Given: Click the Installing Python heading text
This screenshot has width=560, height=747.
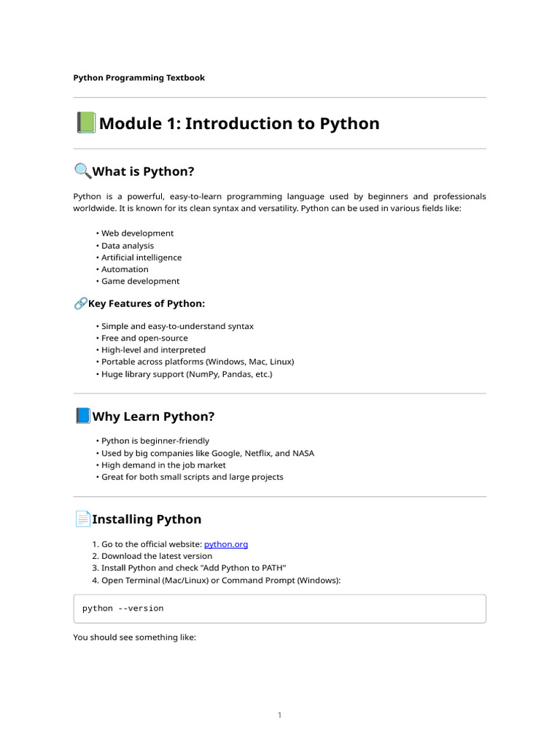Looking at the screenshot, I should (147, 519).
